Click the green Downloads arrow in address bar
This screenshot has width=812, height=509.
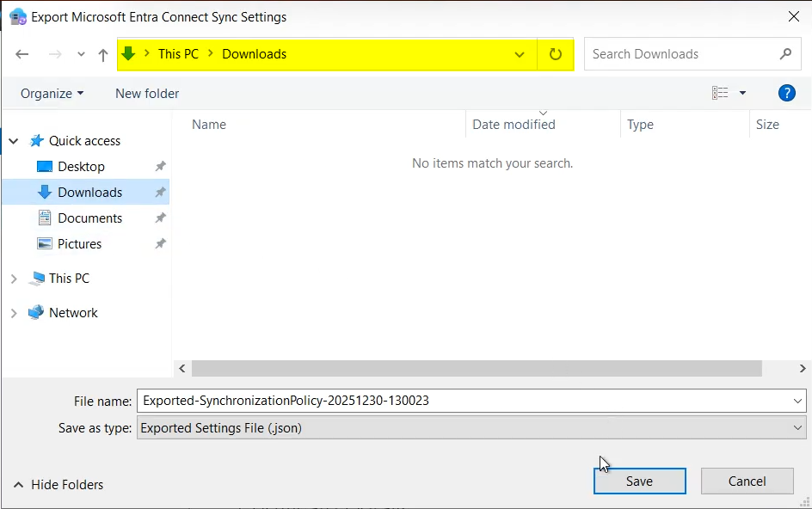point(128,53)
